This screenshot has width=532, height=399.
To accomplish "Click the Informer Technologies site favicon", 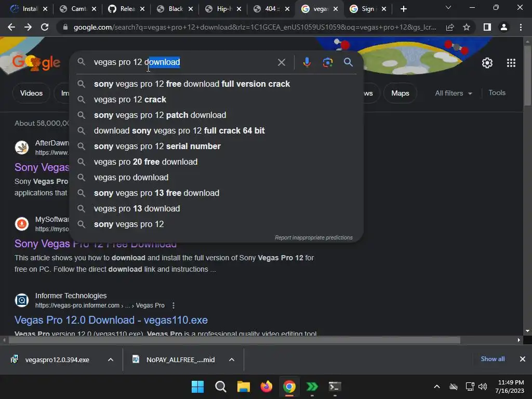I will tap(22, 300).
